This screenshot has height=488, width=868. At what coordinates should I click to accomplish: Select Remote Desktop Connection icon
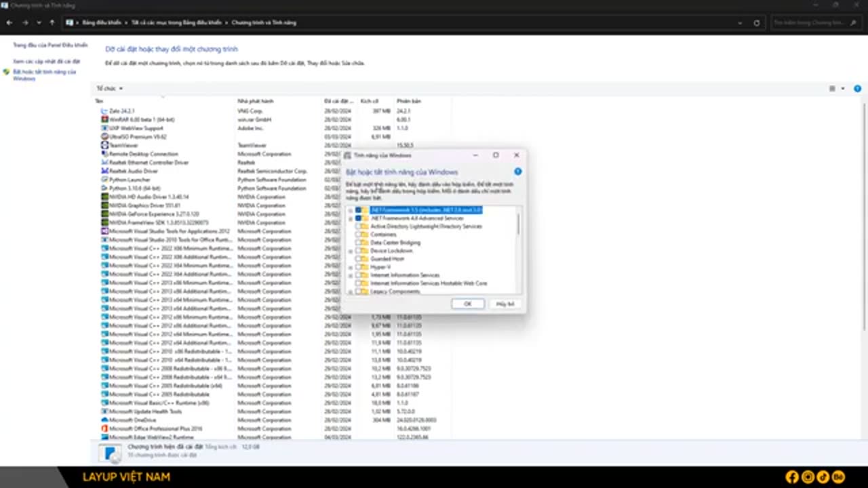point(104,154)
